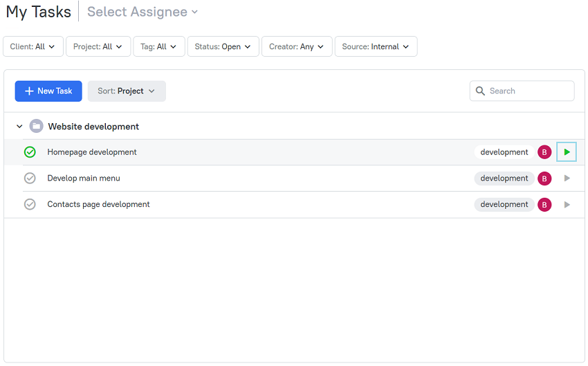Viewport: 588px width, 366px height.
Task: Open the Source: Internal filter
Action: (376, 46)
